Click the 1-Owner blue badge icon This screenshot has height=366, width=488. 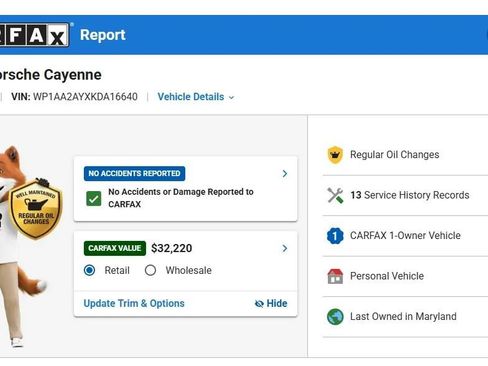click(x=335, y=236)
